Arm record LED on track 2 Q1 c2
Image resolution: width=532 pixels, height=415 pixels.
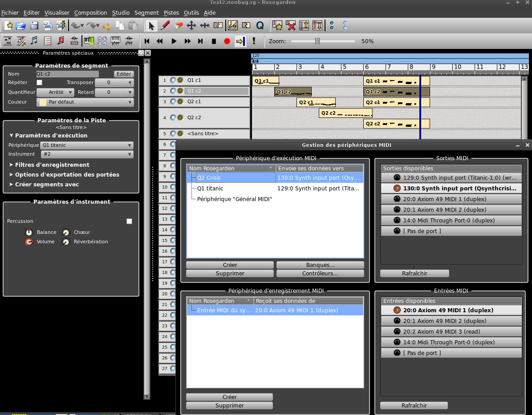180,91
